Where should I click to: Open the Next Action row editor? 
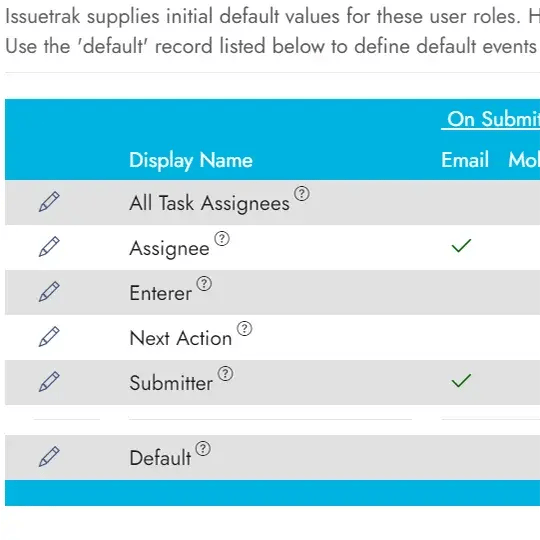pyautogui.click(x=49, y=336)
